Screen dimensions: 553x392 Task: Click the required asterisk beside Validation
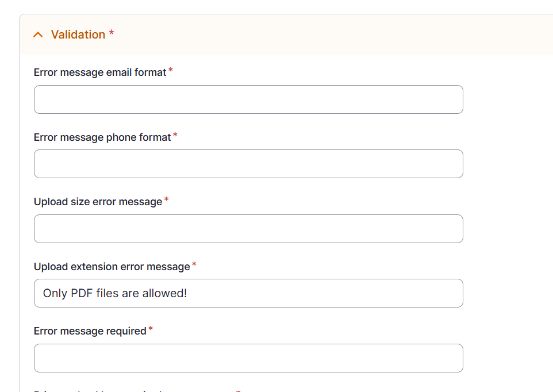112,33
